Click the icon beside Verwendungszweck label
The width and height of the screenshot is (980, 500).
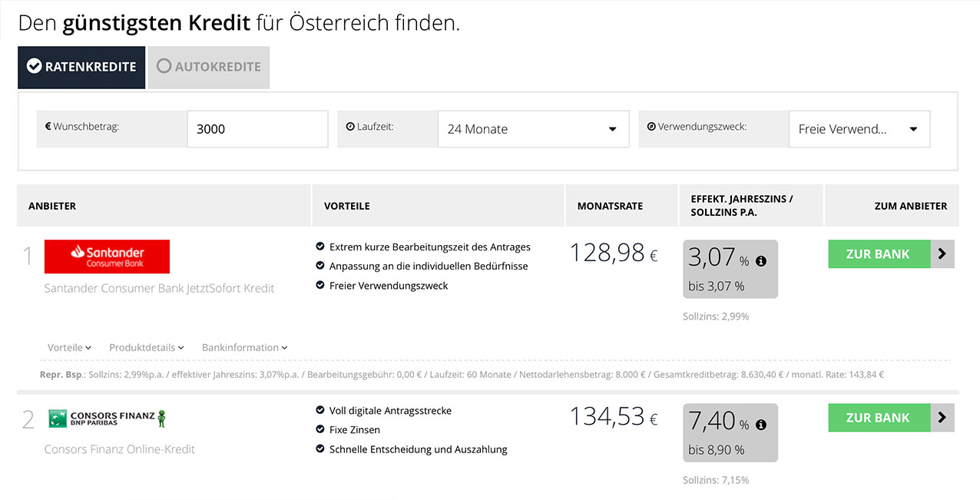[x=651, y=127]
